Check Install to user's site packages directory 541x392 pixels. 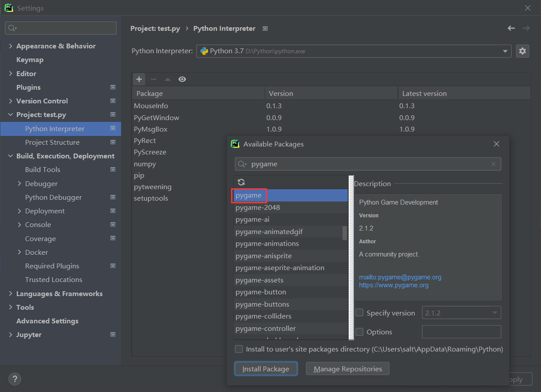tap(239, 349)
